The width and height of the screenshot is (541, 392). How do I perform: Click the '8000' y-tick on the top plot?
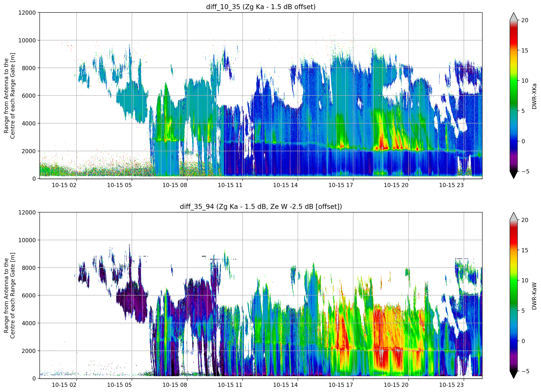tap(29, 68)
